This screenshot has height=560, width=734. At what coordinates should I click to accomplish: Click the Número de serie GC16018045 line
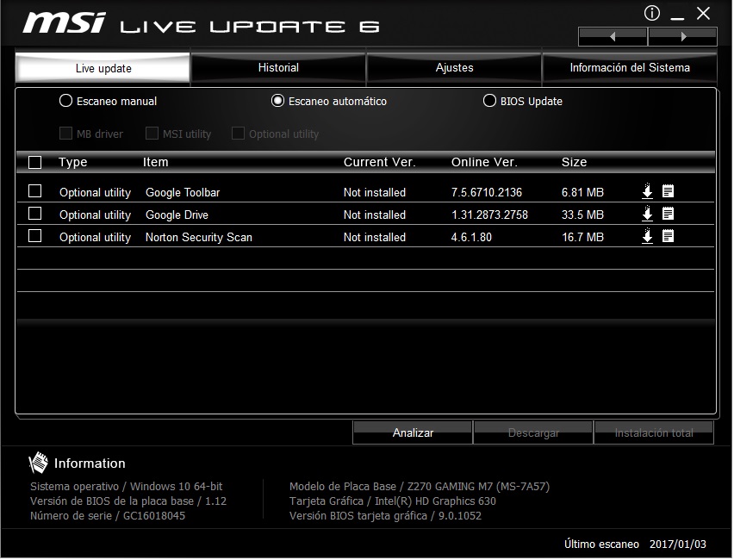pos(108,515)
